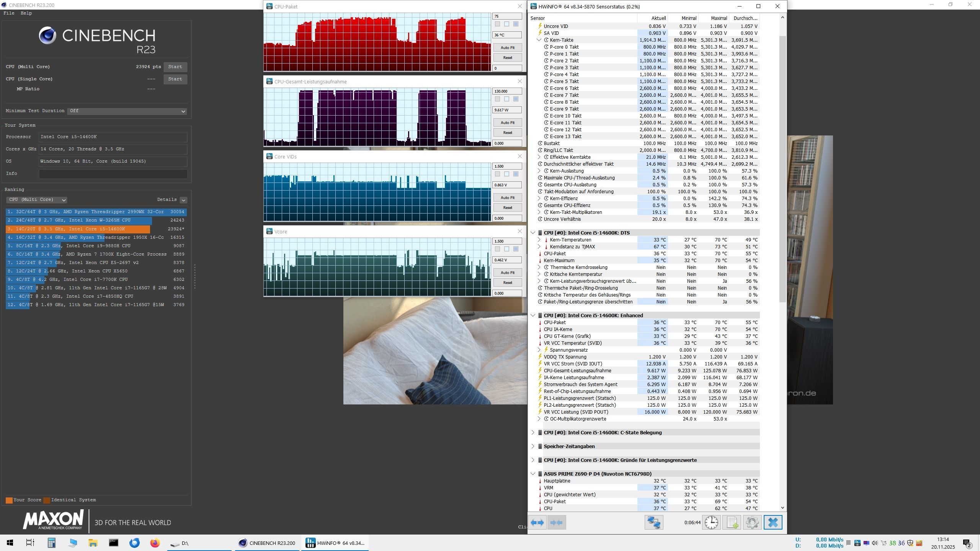This screenshot has height=551, width=980.
Task: Click the Info input field in Cinebench
Action: 113,174
